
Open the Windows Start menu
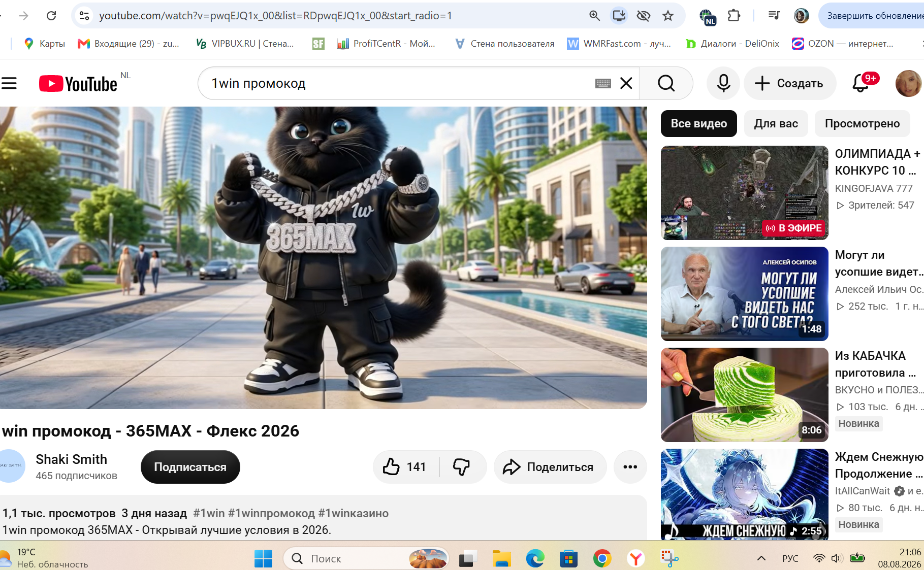263,559
